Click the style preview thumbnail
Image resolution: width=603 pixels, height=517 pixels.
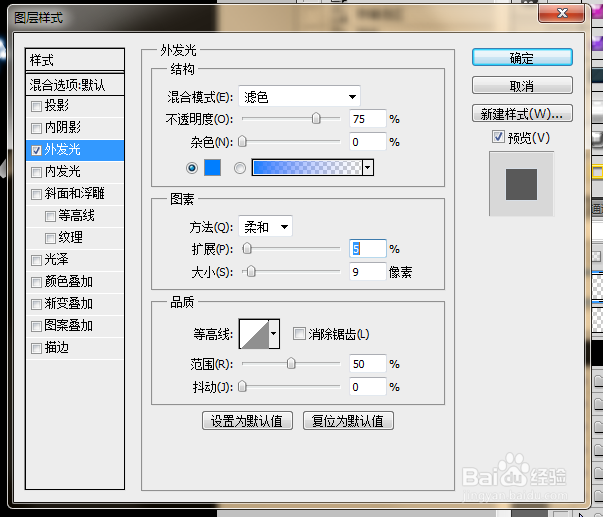[x=521, y=184]
